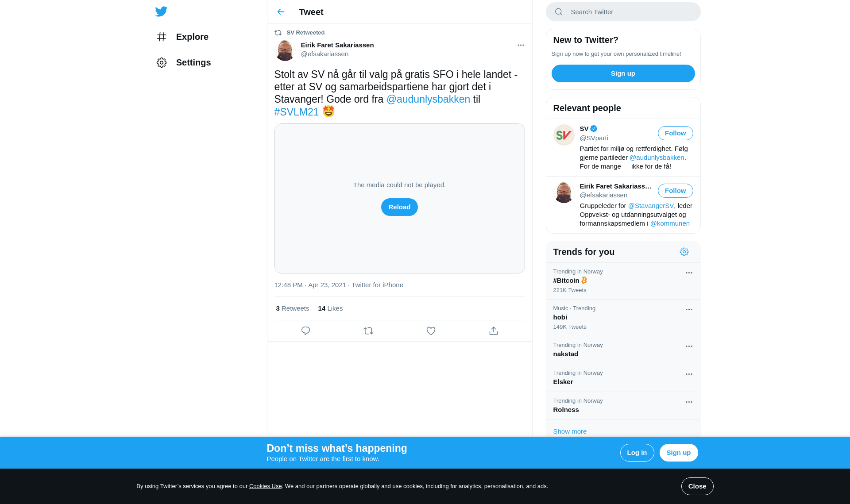Screen dimensions: 850x504
Task: Open the share tweet icon
Action: point(494,331)
